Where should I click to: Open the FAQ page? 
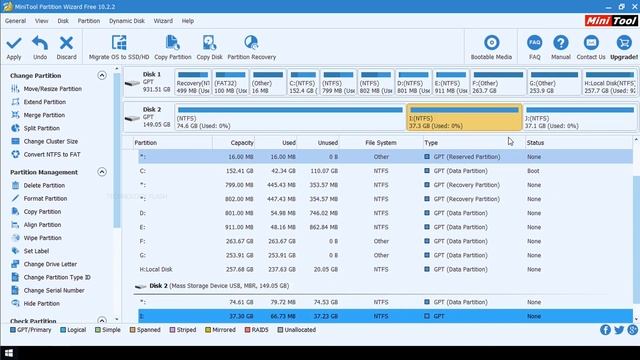(x=534, y=47)
